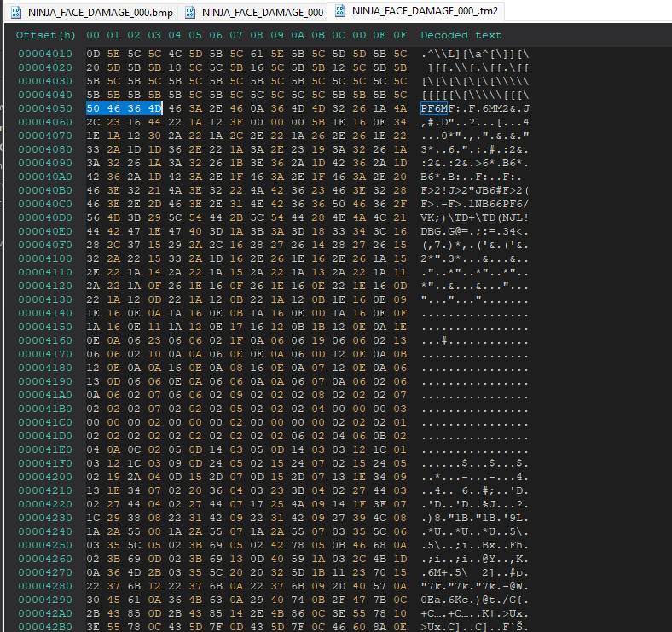Click byte 7B in row 00004290
672x632 pixels.
coord(379,600)
